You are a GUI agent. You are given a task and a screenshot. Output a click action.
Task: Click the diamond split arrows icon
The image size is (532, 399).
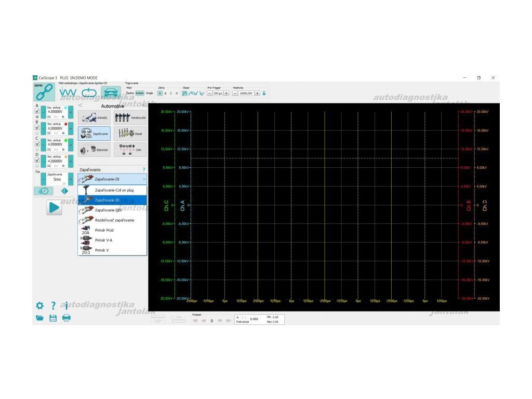64,191
